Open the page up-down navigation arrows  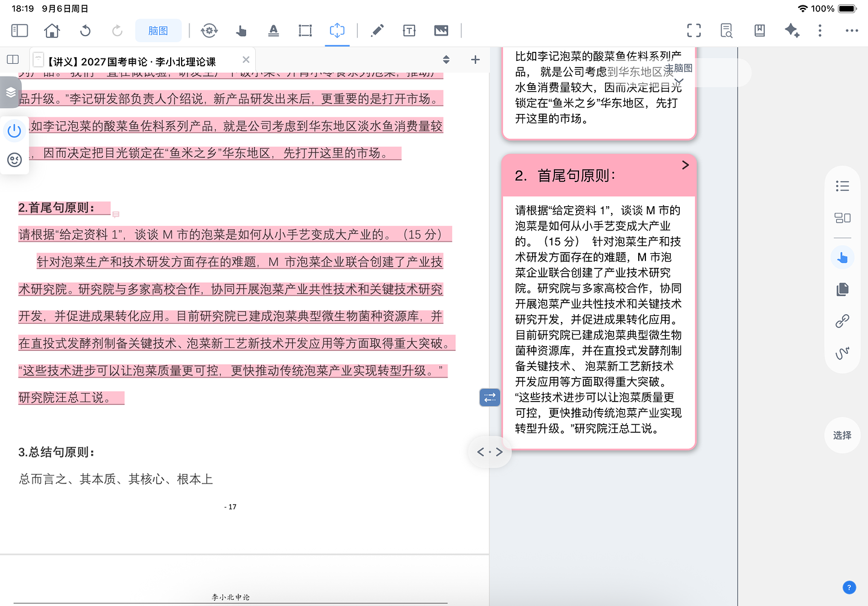[x=446, y=59]
